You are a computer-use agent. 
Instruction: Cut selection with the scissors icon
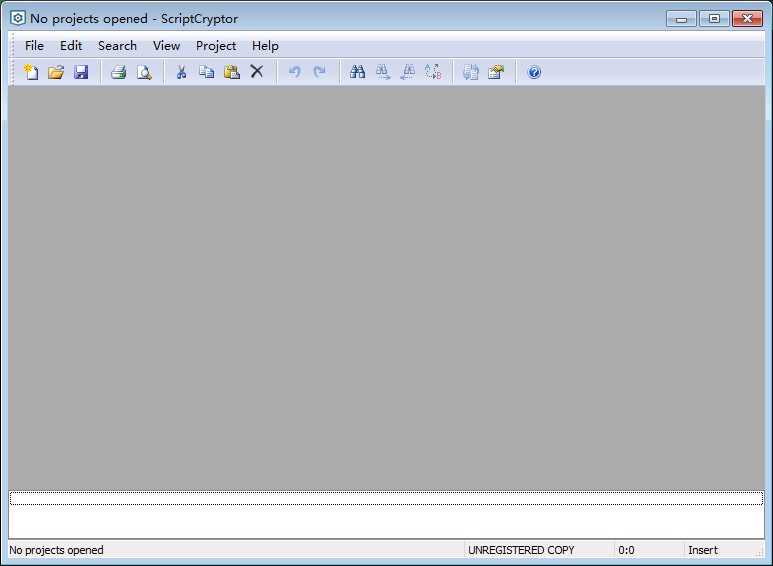click(x=181, y=72)
